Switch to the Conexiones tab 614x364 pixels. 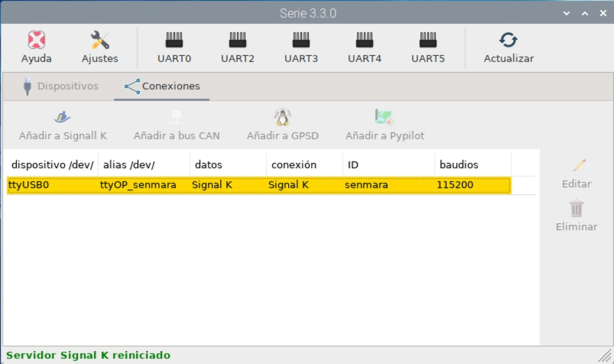(162, 86)
